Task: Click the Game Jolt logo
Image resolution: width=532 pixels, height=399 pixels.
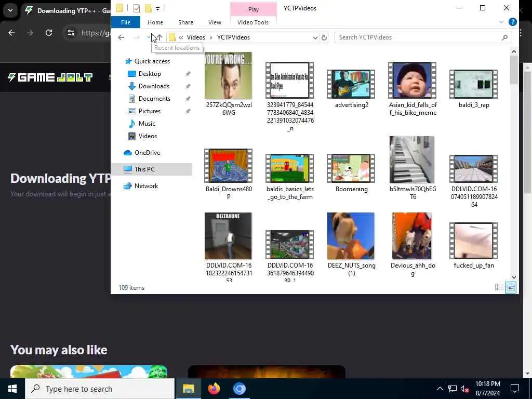Action: pyautogui.click(x=50, y=77)
